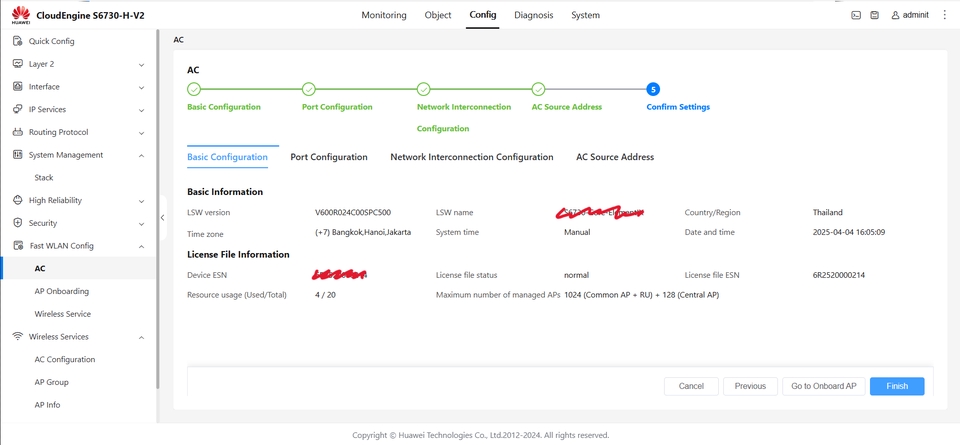Click the System Management sidebar icon

click(18, 155)
